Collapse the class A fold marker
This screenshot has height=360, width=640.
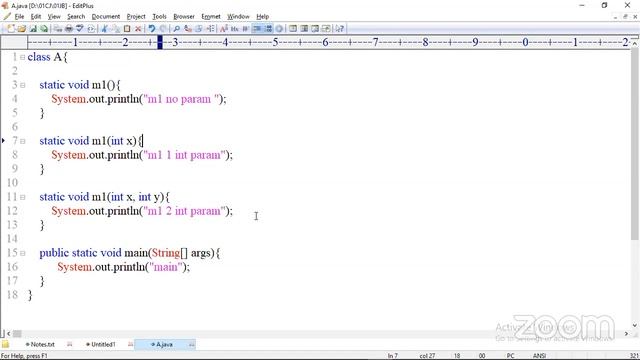coord(22,57)
